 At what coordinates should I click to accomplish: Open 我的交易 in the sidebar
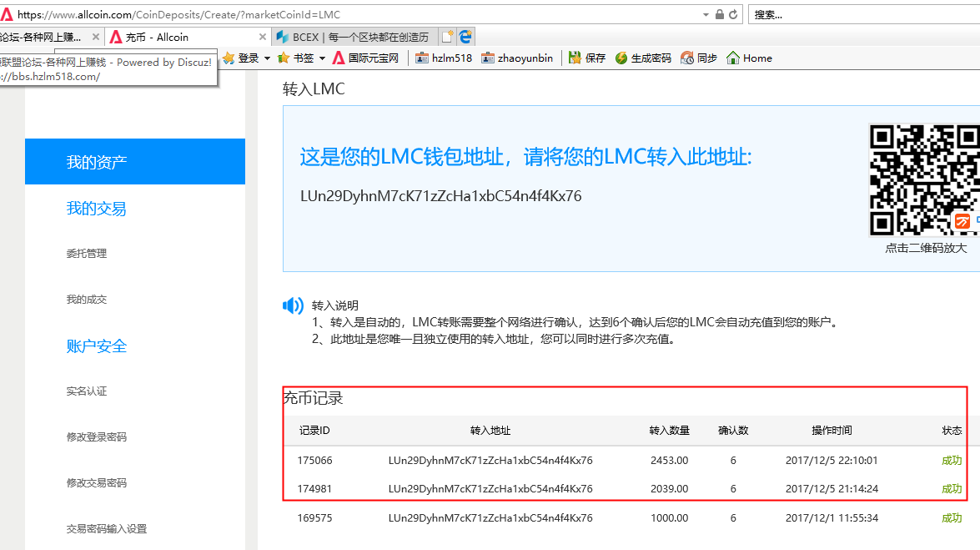click(97, 209)
